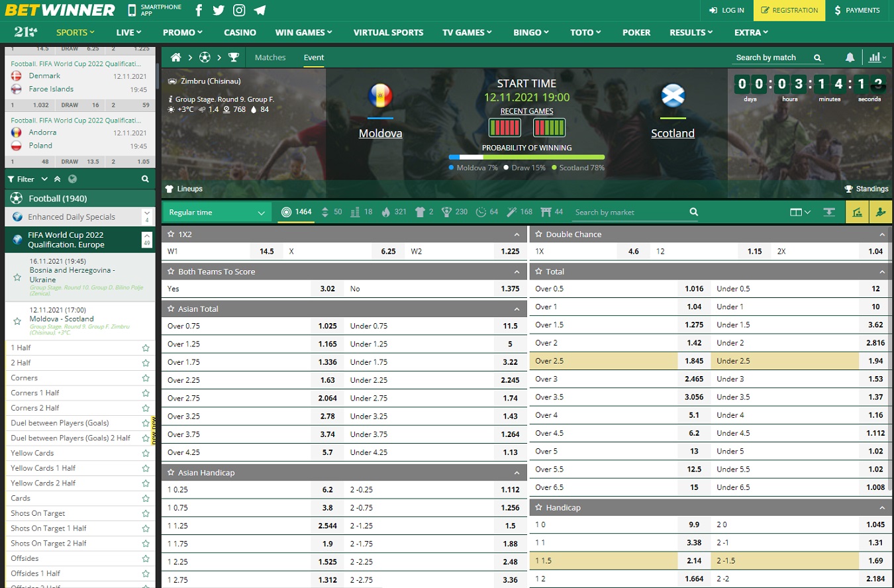Favorite the Both Teams To Score market

[x=171, y=271]
